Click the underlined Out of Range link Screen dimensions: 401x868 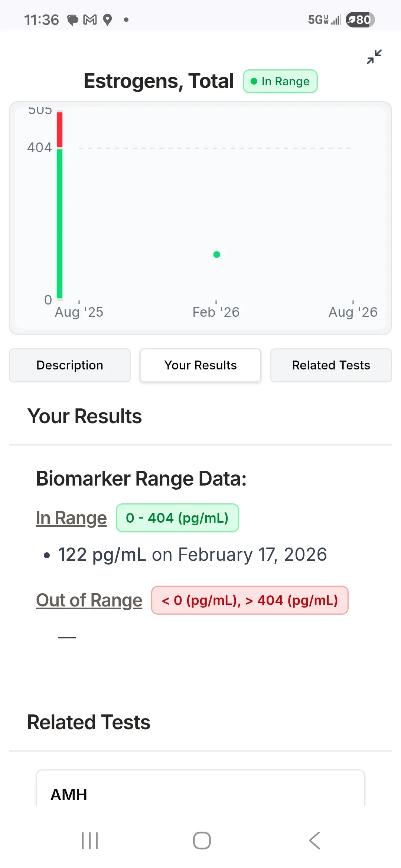tap(89, 600)
